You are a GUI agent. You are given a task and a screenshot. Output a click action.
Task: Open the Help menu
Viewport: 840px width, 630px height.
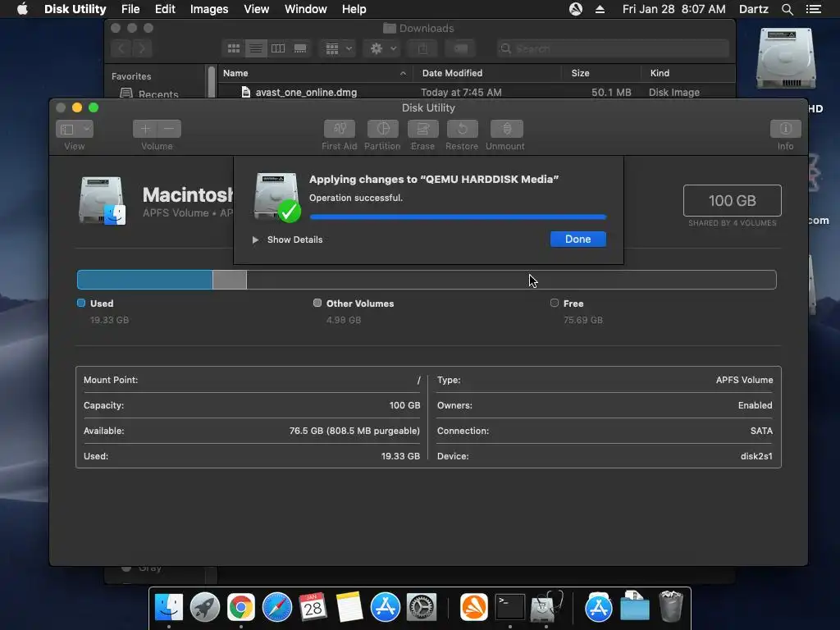pos(354,9)
